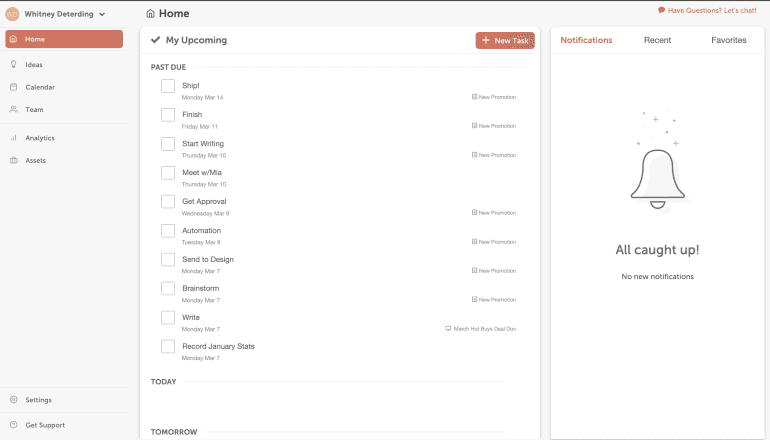
Task: Click the Get Support help icon
Action: [x=13, y=425]
